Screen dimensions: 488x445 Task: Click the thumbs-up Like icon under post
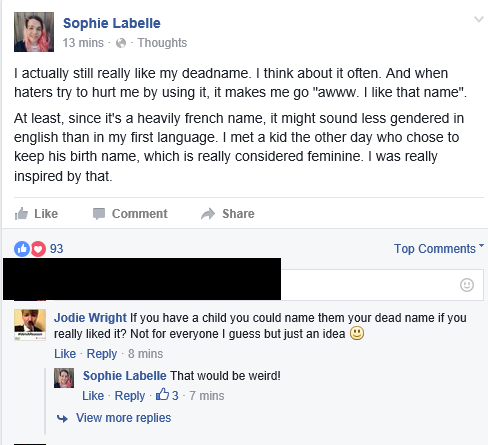[21, 214]
